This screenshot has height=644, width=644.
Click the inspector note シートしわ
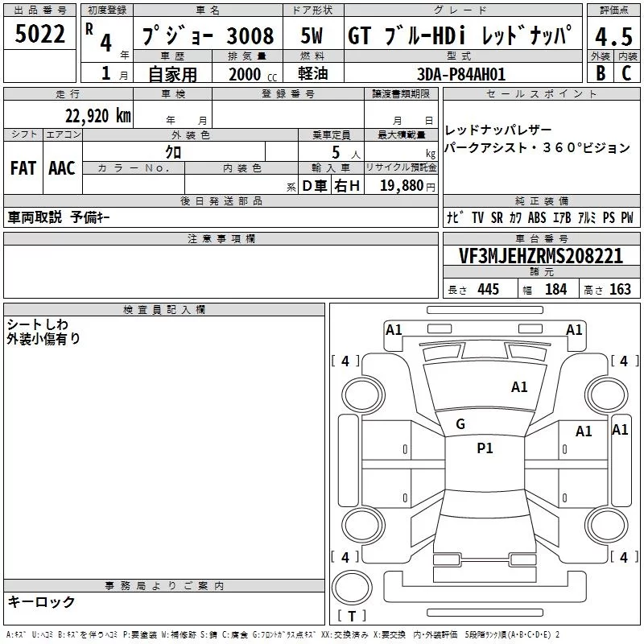click(x=37, y=324)
